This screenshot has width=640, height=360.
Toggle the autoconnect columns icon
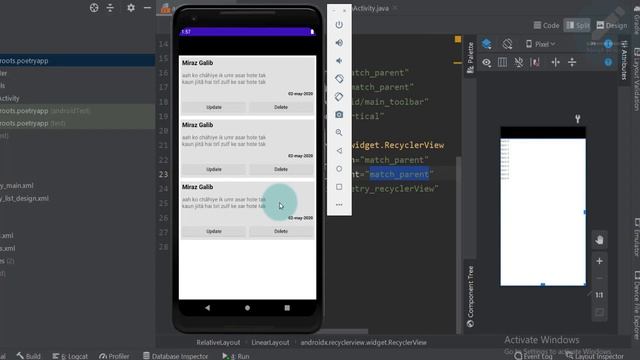click(x=502, y=62)
